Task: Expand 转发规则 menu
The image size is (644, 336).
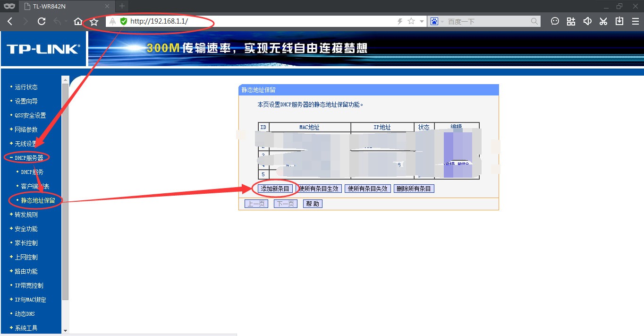Action: click(26, 215)
